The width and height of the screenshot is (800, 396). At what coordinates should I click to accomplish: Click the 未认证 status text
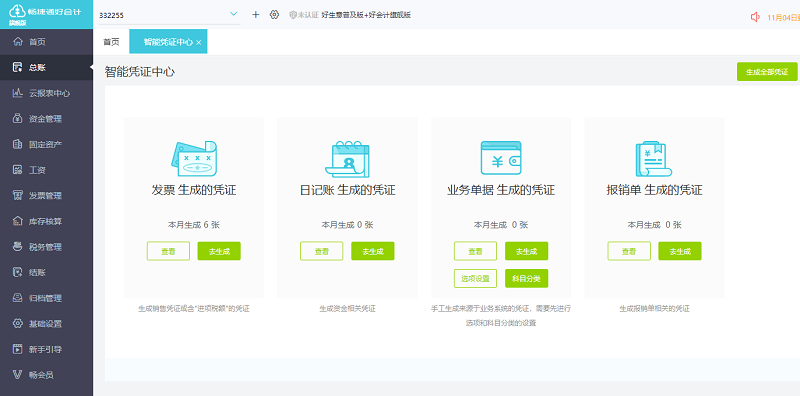click(x=308, y=15)
